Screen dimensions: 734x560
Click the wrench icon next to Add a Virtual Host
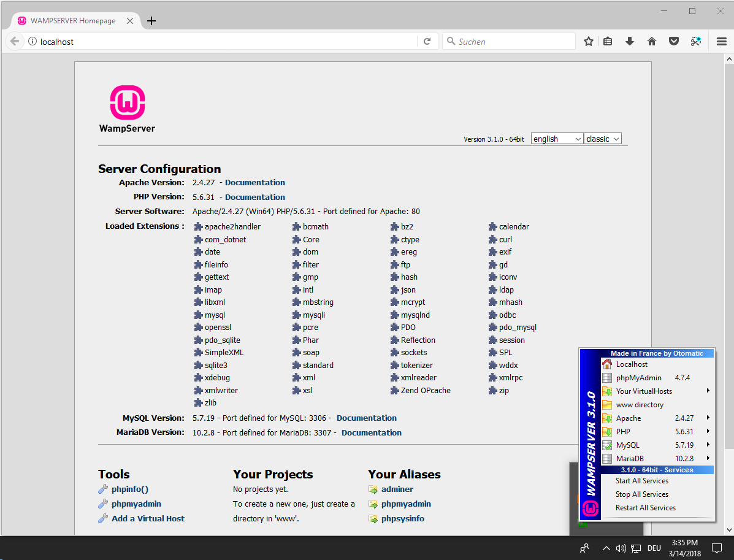(x=103, y=518)
